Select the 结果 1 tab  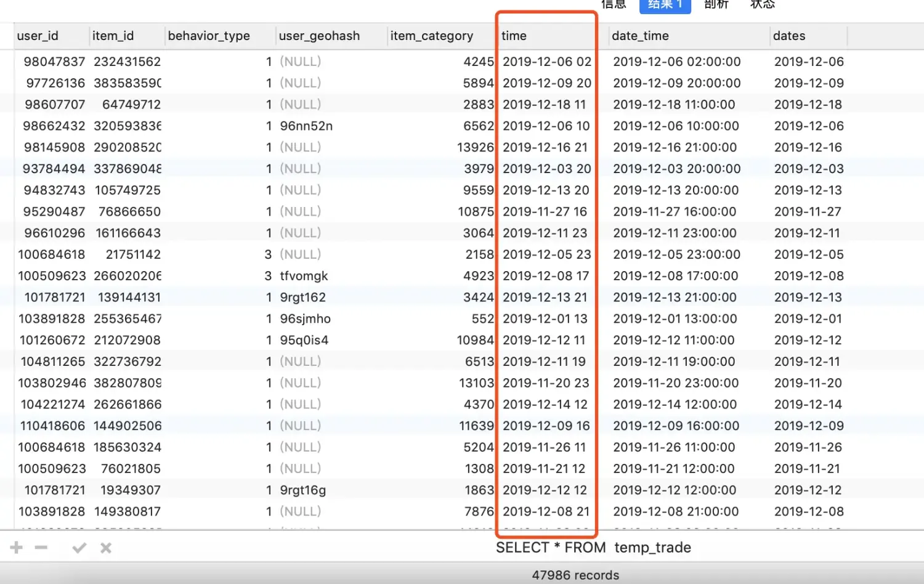point(665,5)
